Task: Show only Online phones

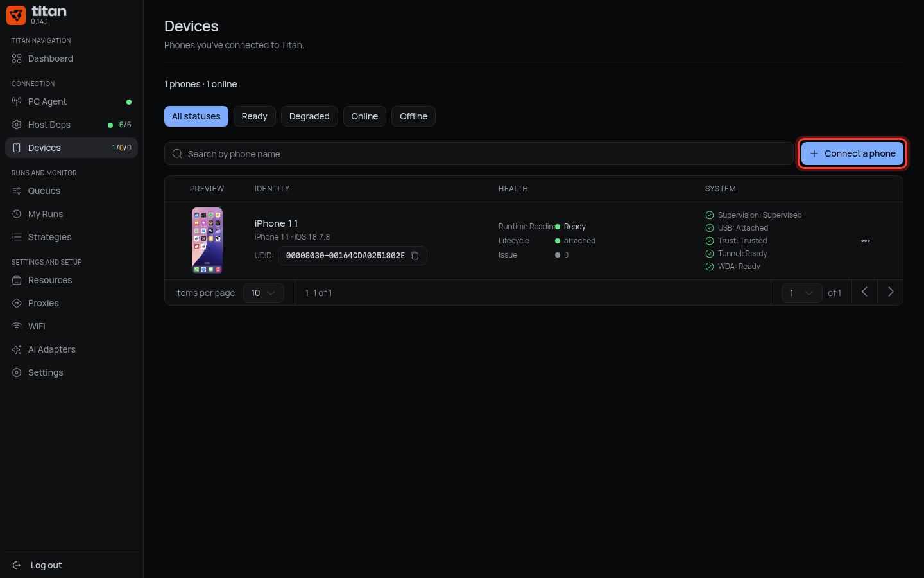Action: coord(364,116)
